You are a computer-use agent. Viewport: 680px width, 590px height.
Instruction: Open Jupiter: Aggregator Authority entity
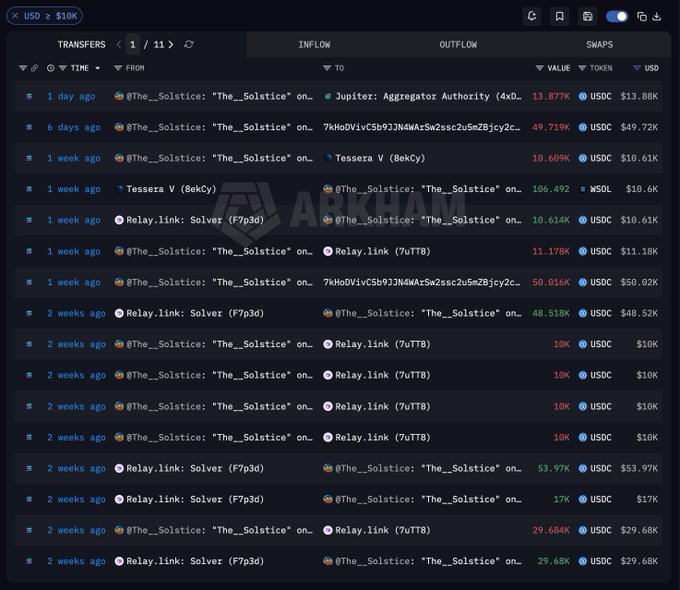pos(428,96)
